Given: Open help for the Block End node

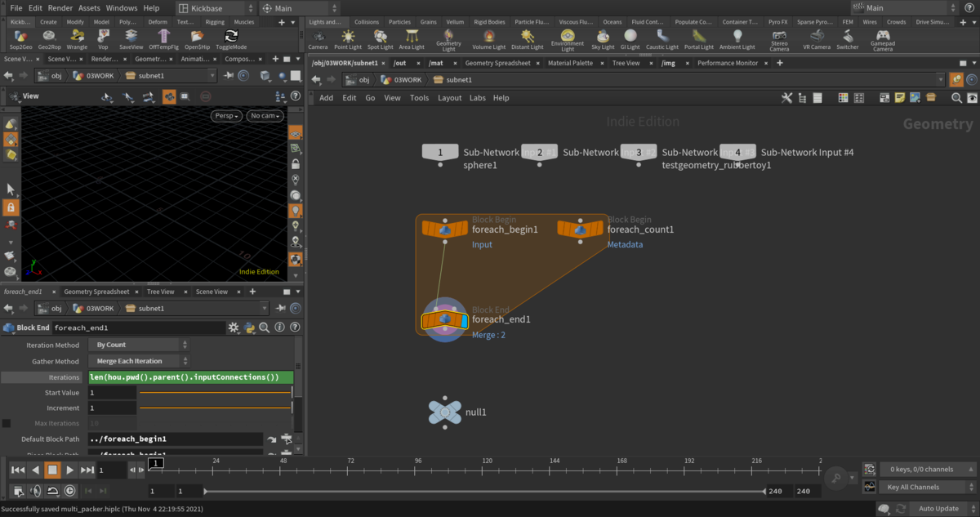Looking at the screenshot, I should point(295,328).
